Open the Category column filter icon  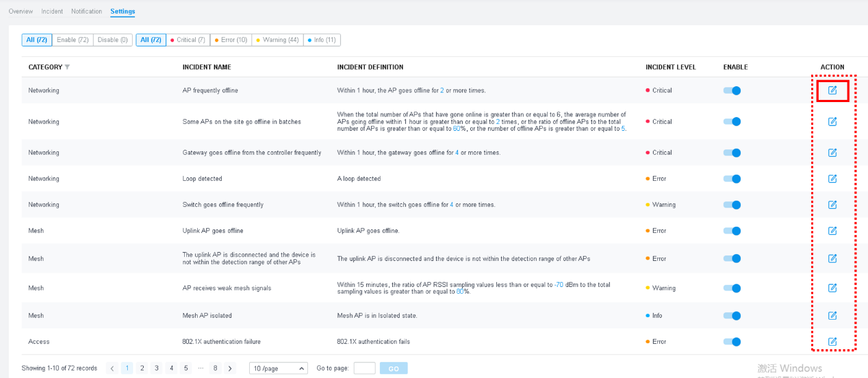67,67
